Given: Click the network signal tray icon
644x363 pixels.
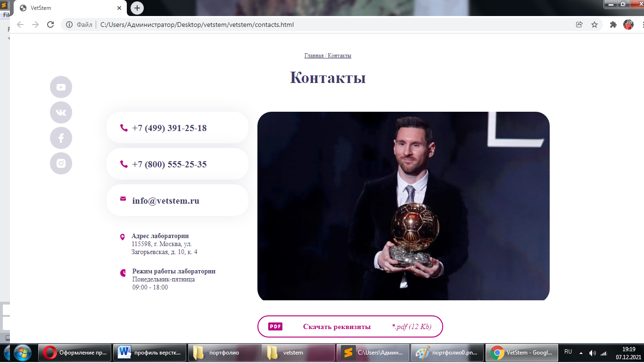Looking at the screenshot, I should (x=603, y=353).
